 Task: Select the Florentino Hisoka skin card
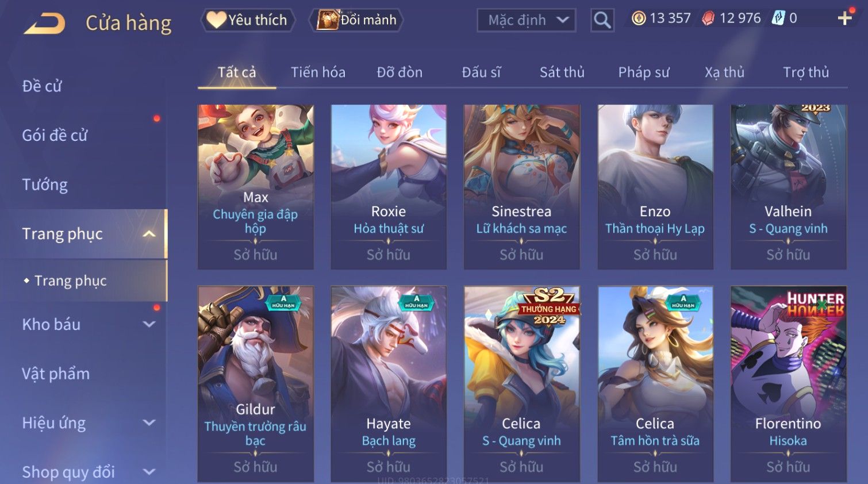pos(788,384)
